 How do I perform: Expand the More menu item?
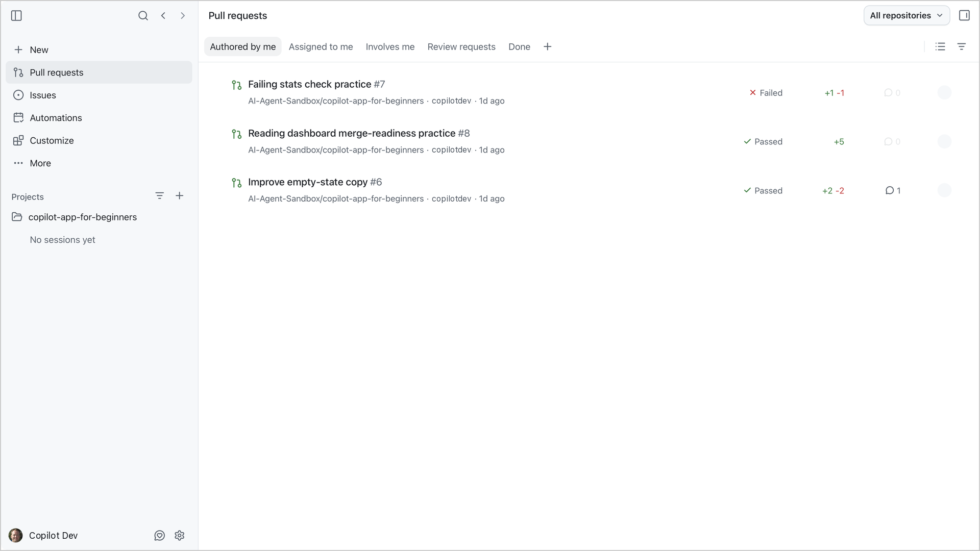[x=99, y=163]
